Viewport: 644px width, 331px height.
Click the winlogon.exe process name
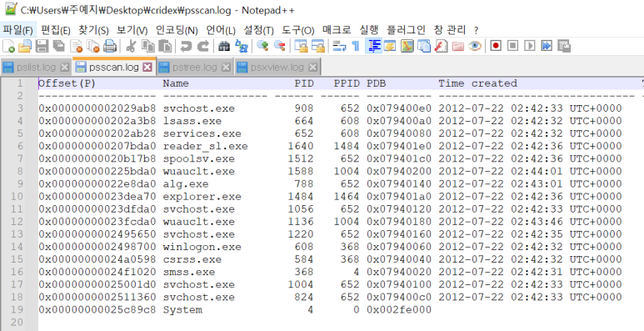coord(202,247)
